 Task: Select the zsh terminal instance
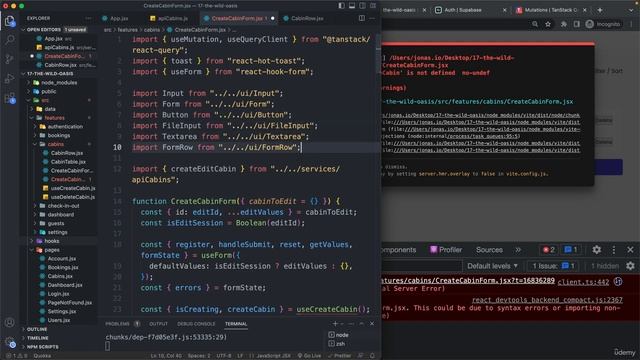[x=337, y=344]
